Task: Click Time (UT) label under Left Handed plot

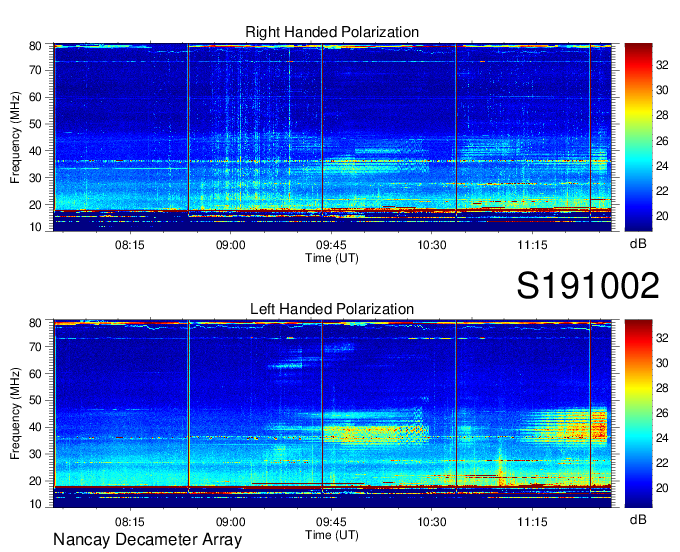Action: pyautogui.click(x=332, y=535)
